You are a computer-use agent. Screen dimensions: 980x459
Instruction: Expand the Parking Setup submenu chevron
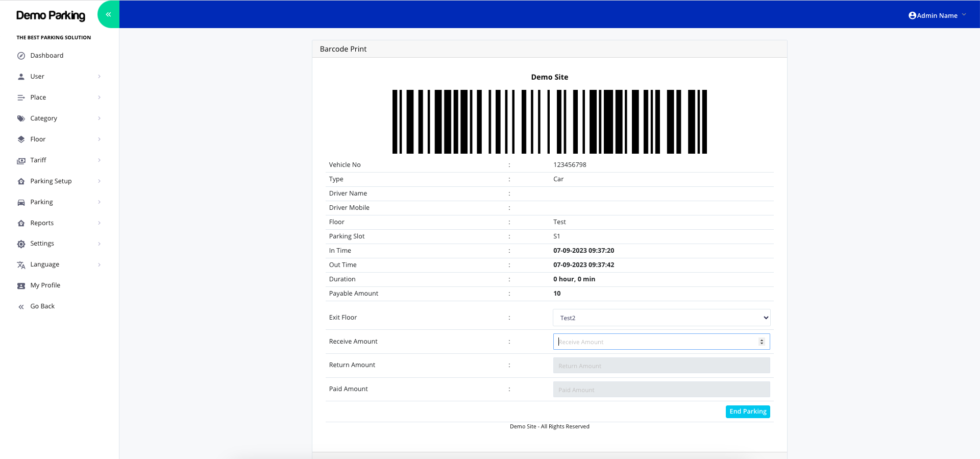point(99,181)
